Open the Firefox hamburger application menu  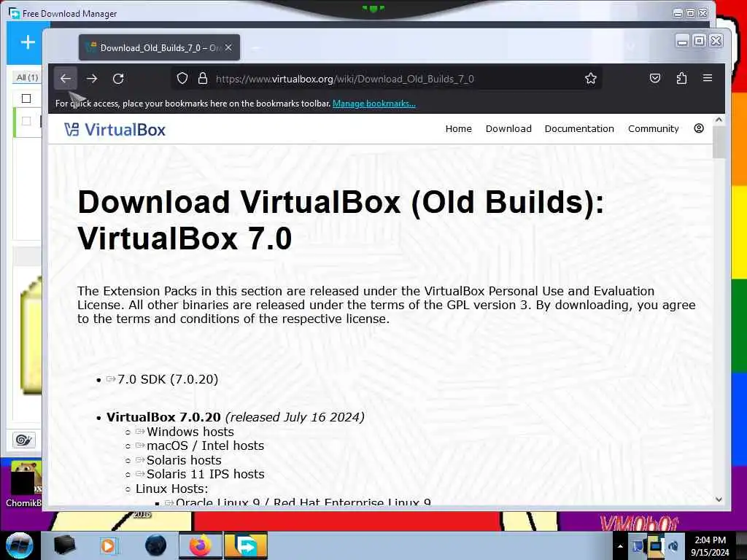pos(708,78)
